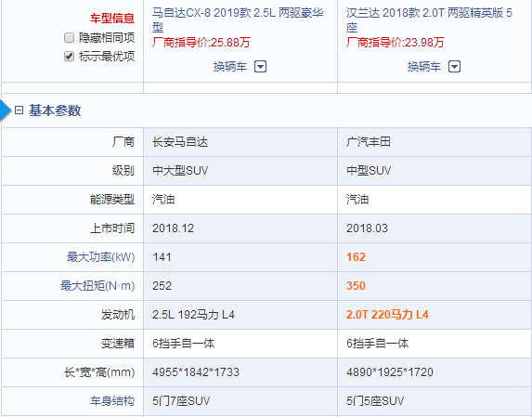Select dimensions 4955*1842*1733

[x=196, y=372]
